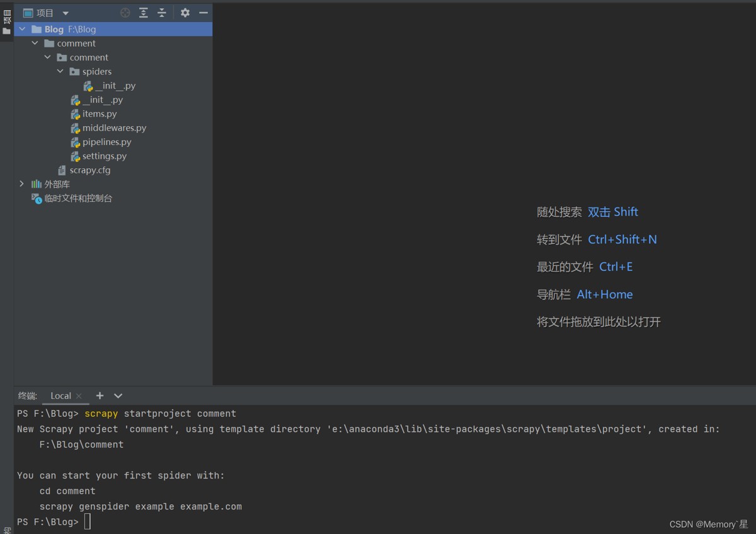Expand the 外部库 node chevron
The image size is (756, 534).
click(x=22, y=184)
